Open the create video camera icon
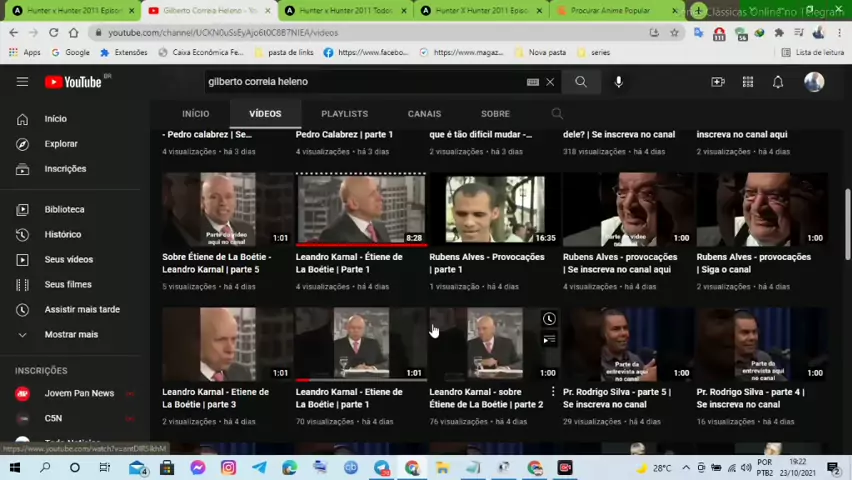This screenshot has width=852, height=480. (717, 82)
